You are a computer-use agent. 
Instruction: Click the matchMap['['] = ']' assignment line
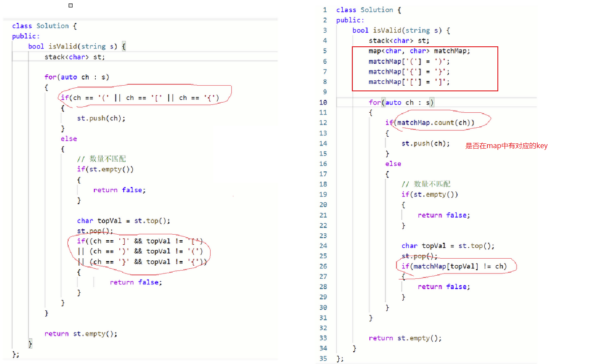click(x=409, y=82)
